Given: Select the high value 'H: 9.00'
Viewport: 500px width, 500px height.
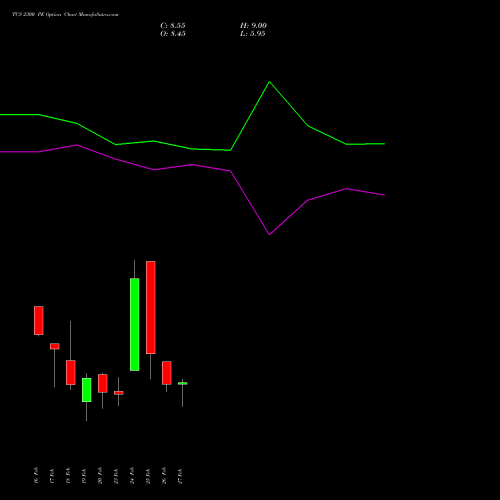Looking at the screenshot, I should [253, 26].
